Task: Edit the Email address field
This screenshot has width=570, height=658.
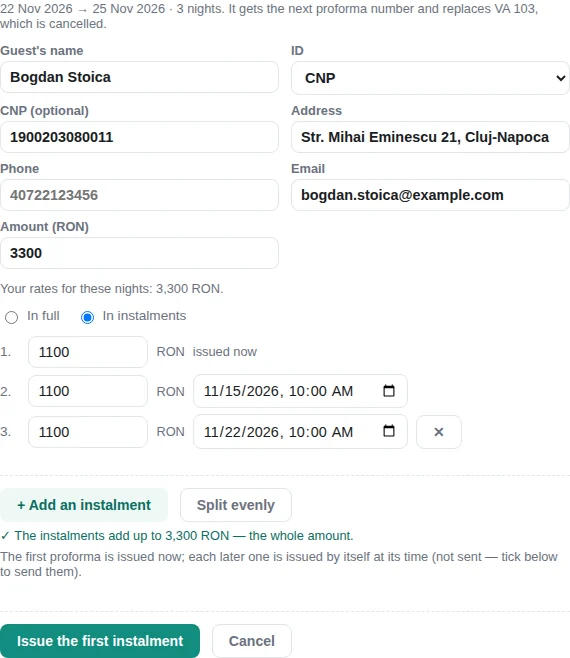Action: (x=430, y=195)
